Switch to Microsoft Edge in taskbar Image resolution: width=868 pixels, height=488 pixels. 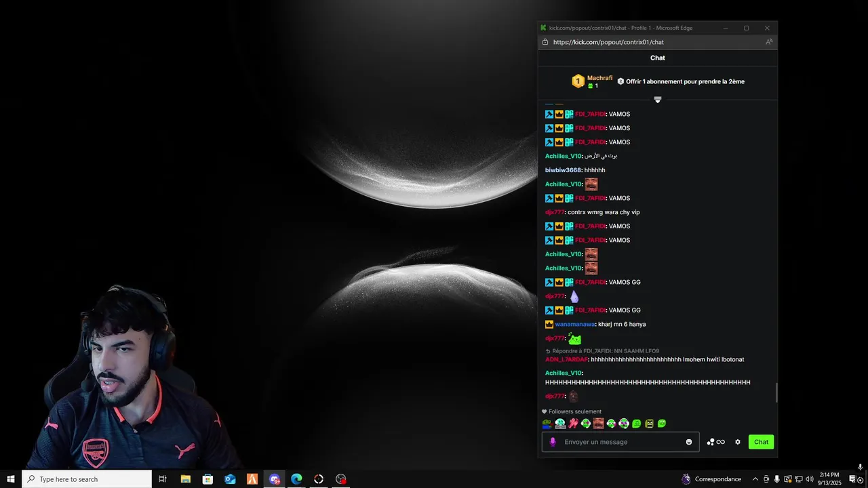point(296,479)
